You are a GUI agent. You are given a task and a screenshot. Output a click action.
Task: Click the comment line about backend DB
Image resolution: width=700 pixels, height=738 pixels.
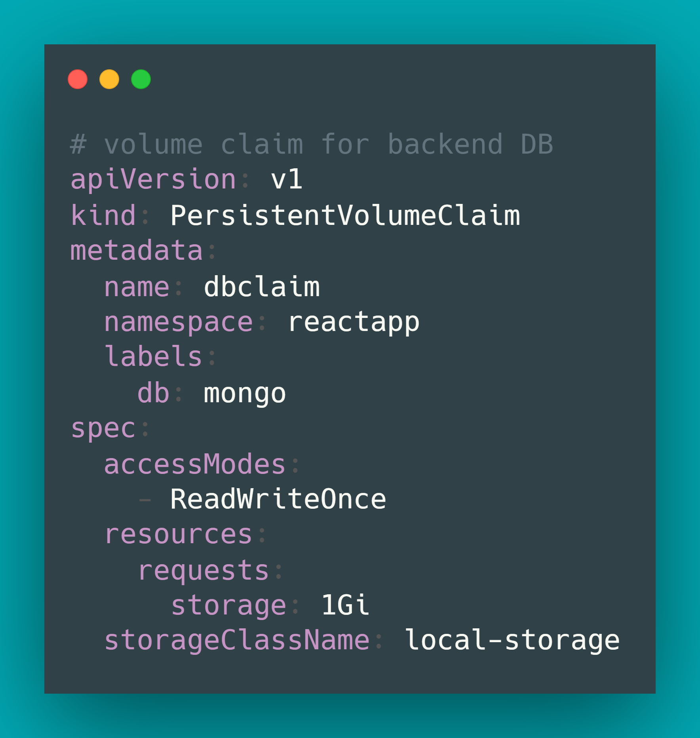[311, 144]
